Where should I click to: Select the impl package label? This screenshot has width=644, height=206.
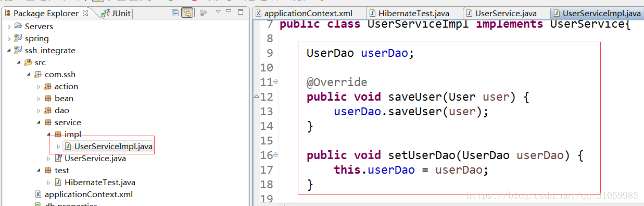pyautogui.click(x=73, y=135)
